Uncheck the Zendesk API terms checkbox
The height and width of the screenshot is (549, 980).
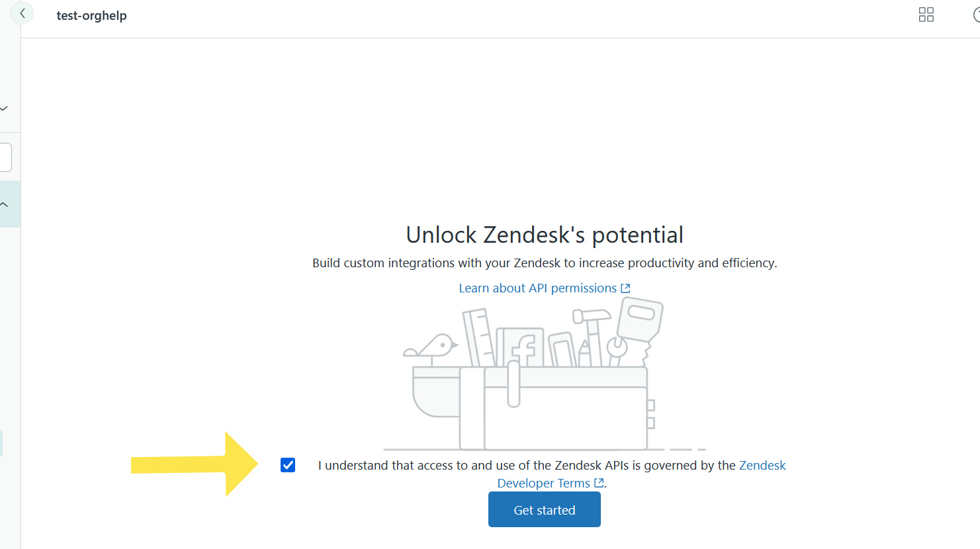coord(288,465)
